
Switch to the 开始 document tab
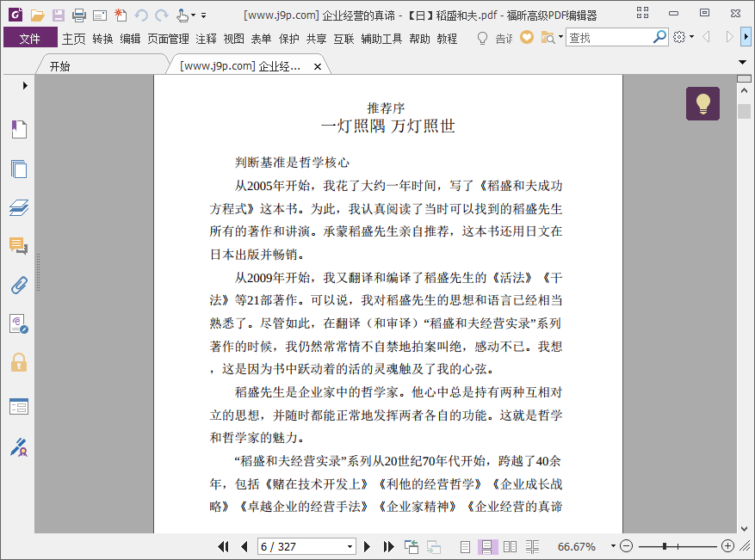pyautogui.click(x=60, y=66)
